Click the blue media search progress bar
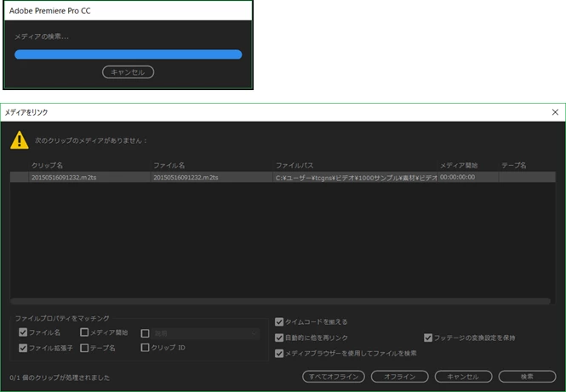The image size is (566, 392). click(129, 54)
